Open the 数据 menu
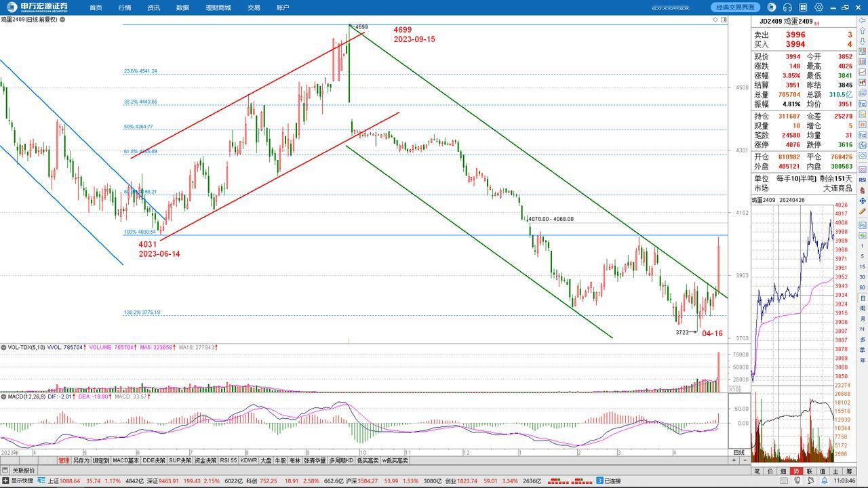The height and width of the screenshot is (488, 868). click(182, 7)
